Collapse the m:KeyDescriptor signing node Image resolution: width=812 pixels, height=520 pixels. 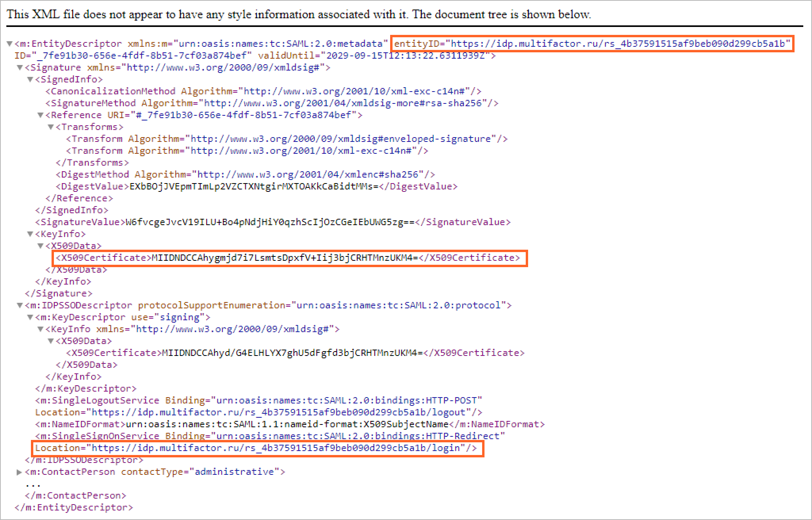30,317
